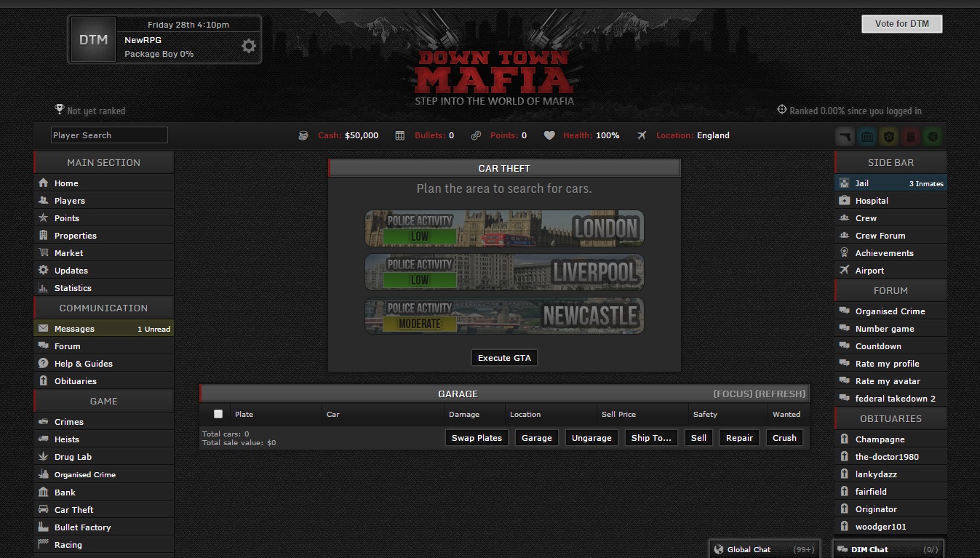This screenshot has width=980, height=558.
Task: Open Bullet Factory from the Game menu
Action: (82, 527)
